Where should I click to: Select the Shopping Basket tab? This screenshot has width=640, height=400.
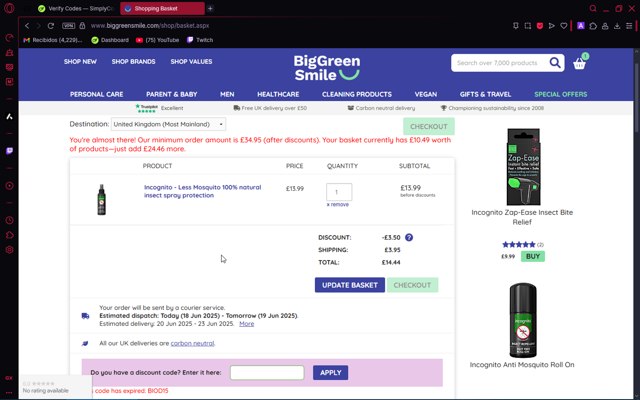(x=162, y=8)
